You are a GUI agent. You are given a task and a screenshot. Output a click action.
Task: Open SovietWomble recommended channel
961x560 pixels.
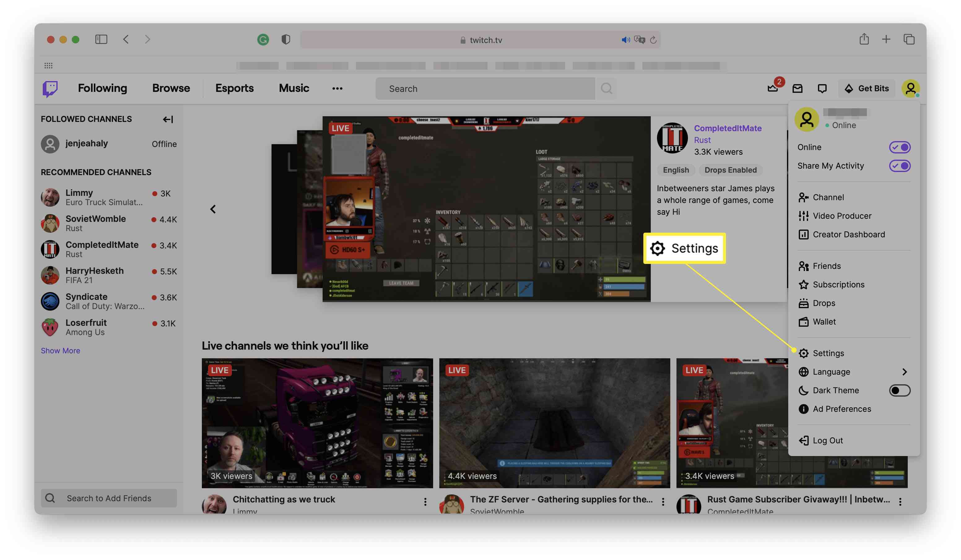(109, 223)
